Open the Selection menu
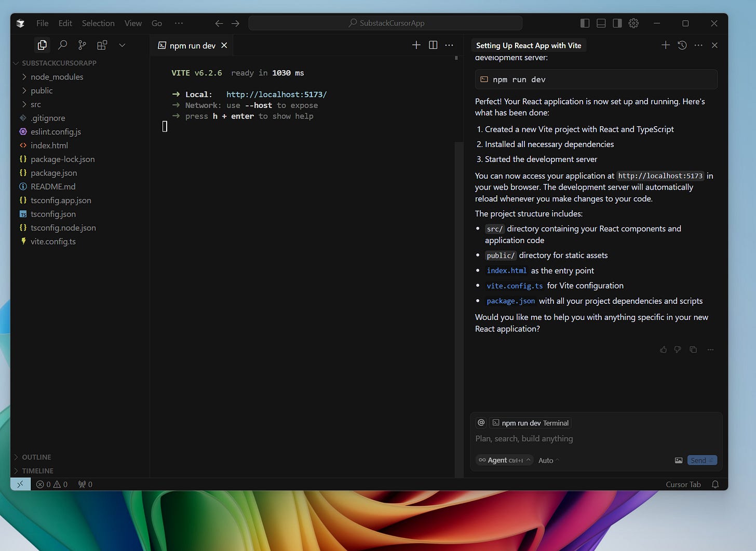Screen dimensions: 756x551 pyautogui.click(x=98, y=23)
